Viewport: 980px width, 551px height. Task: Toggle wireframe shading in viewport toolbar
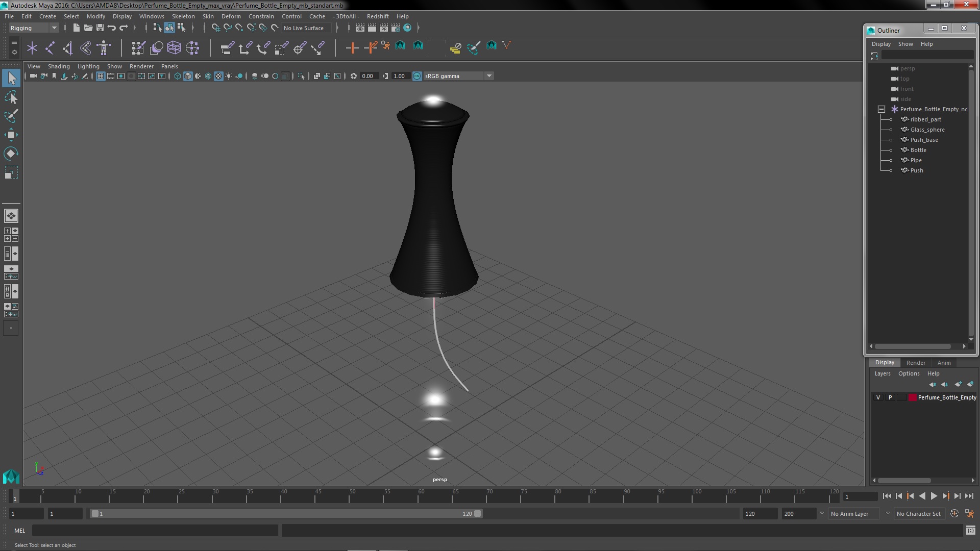click(x=178, y=76)
